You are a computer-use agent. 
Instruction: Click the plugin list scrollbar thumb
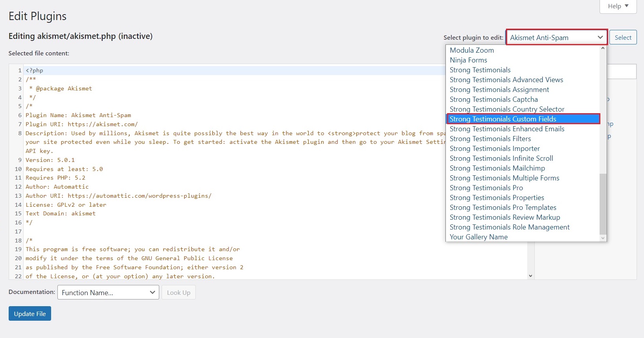pyautogui.click(x=603, y=204)
